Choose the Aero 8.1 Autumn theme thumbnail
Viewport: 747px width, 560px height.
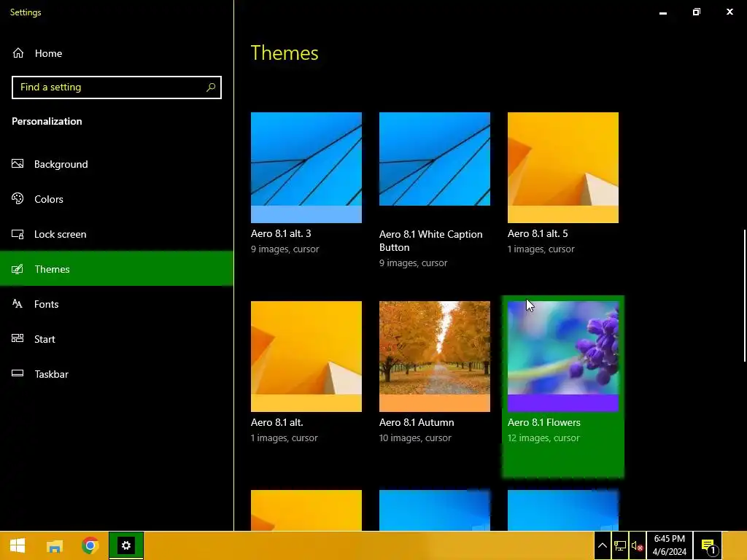pyautogui.click(x=435, y=356)
